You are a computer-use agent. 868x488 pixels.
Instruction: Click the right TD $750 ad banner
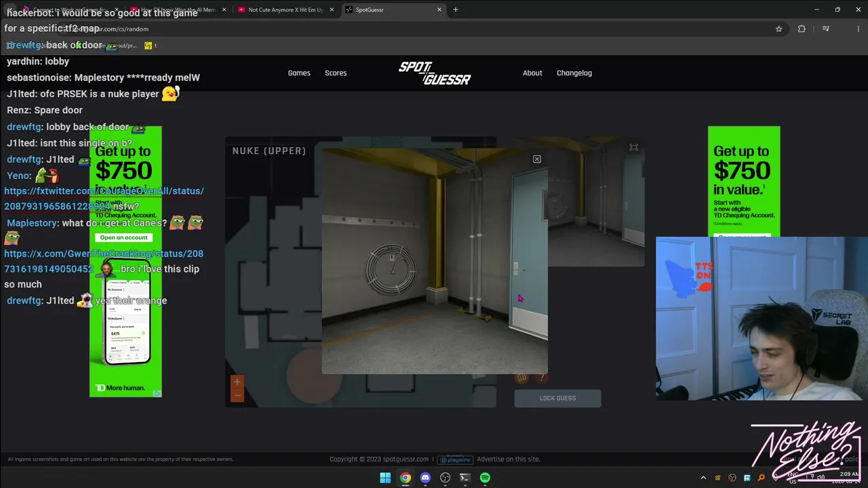(x=744, y=182)
